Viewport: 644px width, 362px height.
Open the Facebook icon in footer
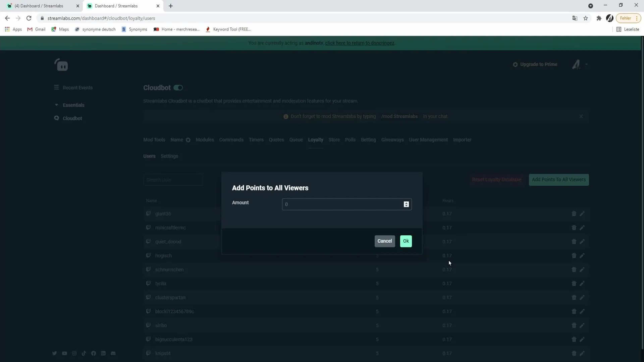94,353
